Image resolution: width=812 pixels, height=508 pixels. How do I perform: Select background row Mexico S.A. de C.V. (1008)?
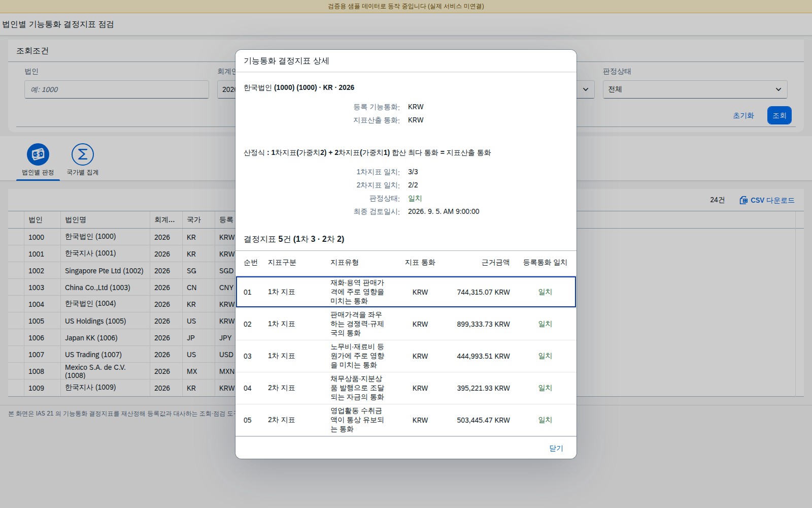pos(122,371)
